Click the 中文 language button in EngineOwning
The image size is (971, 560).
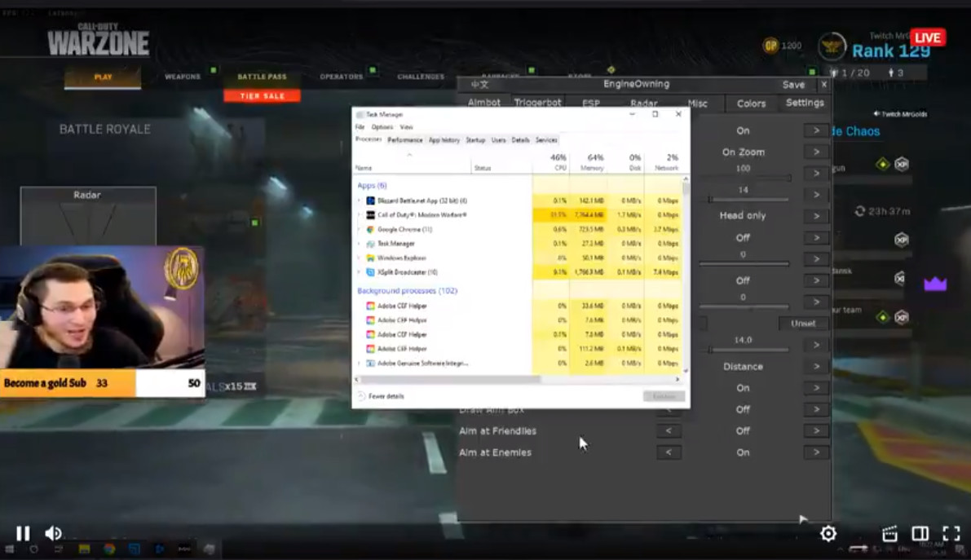tap(479, 84)
